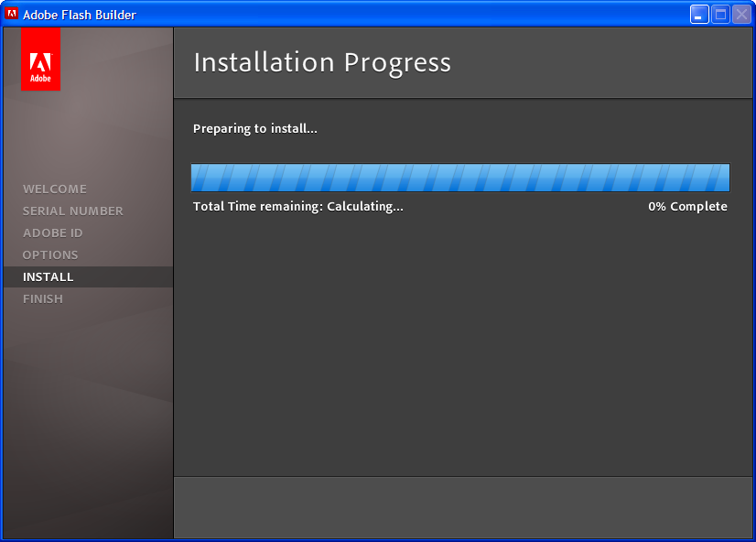
Task: Maximize the Adobe Flash Builder window
Action: coord(721,15)
